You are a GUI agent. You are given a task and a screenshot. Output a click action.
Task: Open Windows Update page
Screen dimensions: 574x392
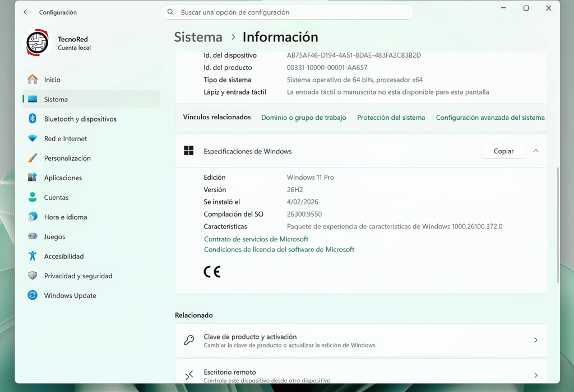pyautogui.click(x=91, y=295)
